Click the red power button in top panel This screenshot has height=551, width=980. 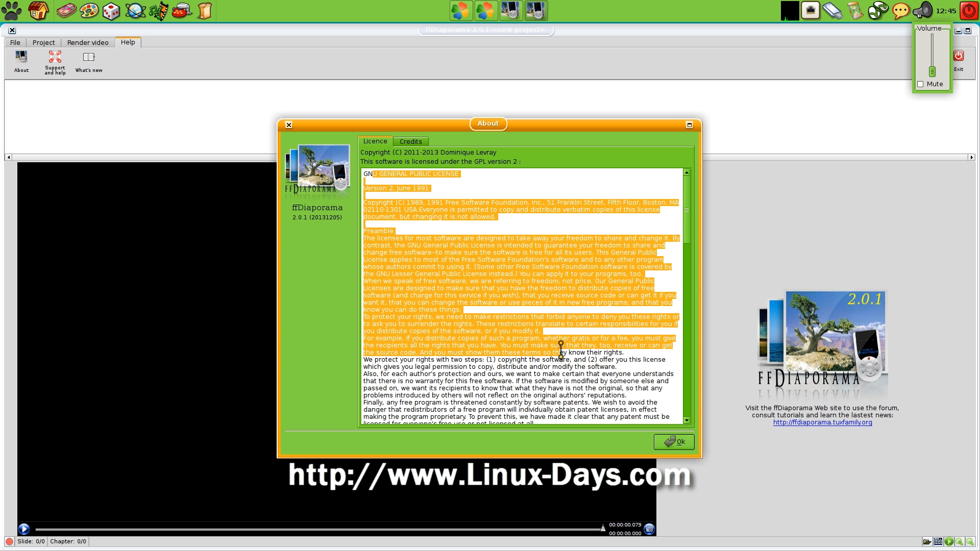tap(969, 11)
